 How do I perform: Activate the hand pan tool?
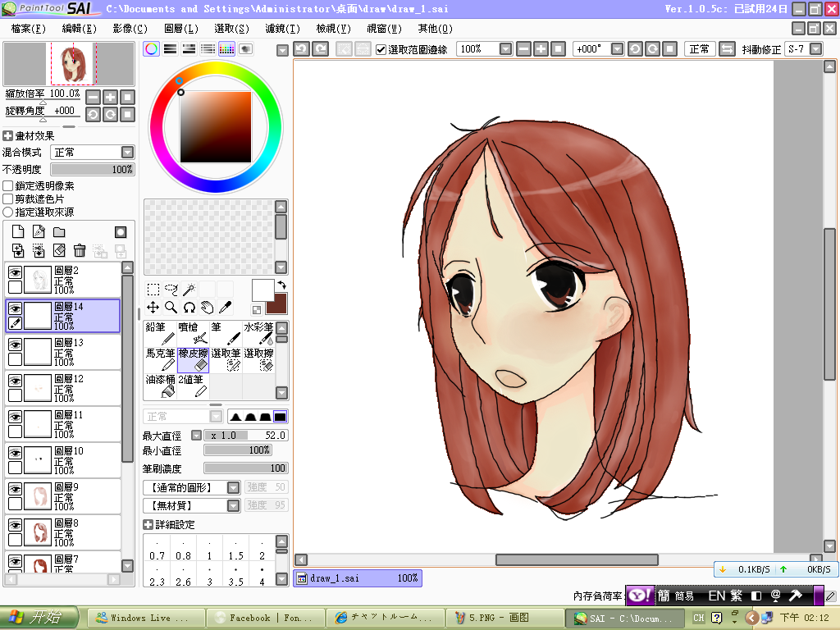click(208, 308)
